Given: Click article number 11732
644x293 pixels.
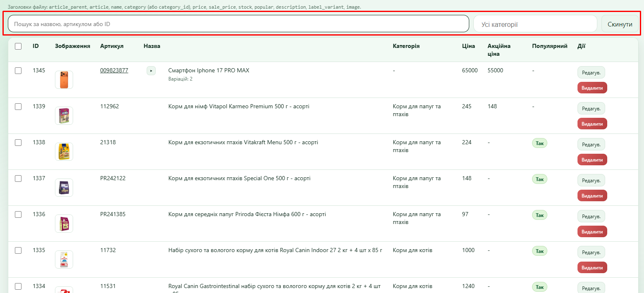Looking at the screenshot, I should tap(108, 250).
